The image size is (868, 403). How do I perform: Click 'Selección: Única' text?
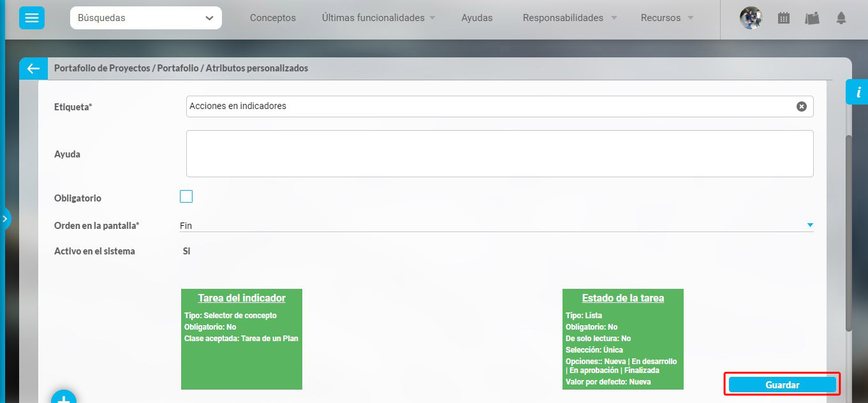[594, 350]
